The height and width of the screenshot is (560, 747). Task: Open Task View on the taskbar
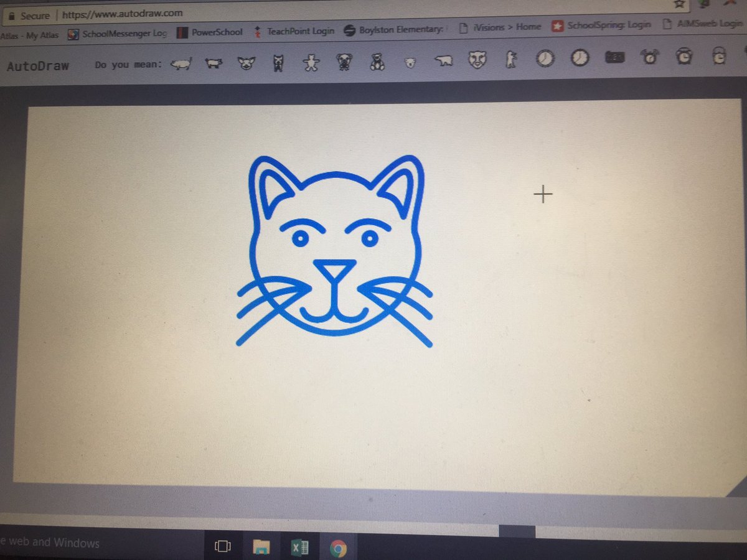tap(223, 547)
